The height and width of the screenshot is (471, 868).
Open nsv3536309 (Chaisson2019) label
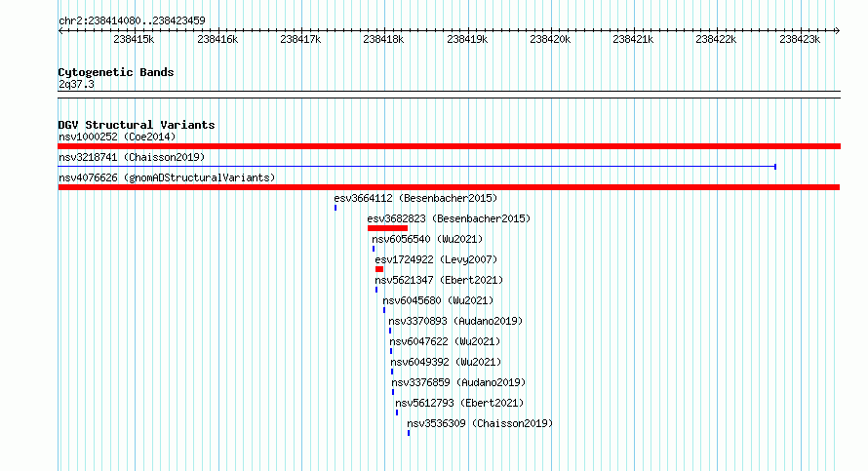[x=480, y=423]
